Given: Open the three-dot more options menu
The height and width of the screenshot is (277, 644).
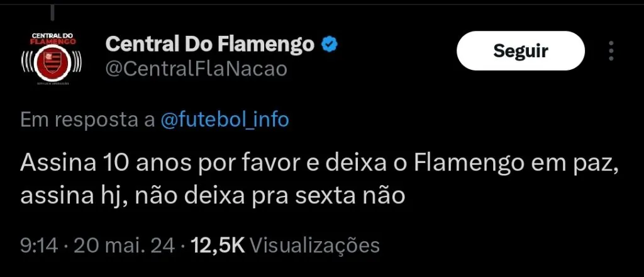Looking at the screenshot, I should 611,50.
